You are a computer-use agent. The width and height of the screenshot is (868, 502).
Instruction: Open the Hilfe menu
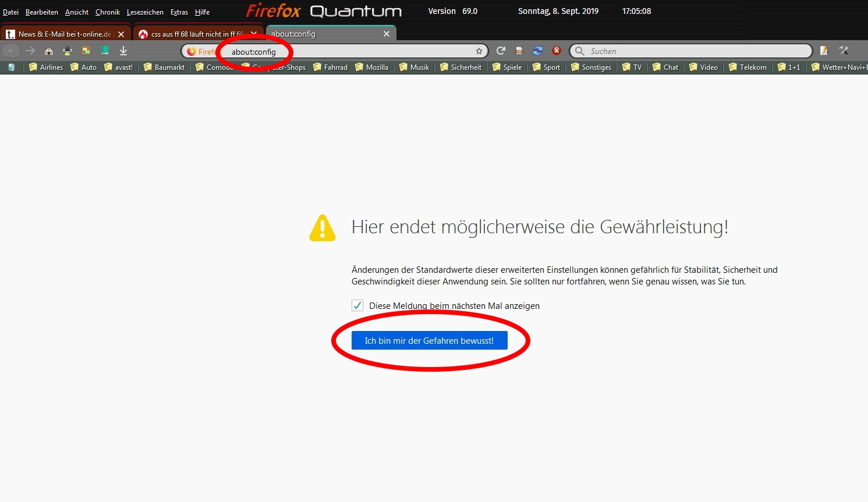[202, 12]
